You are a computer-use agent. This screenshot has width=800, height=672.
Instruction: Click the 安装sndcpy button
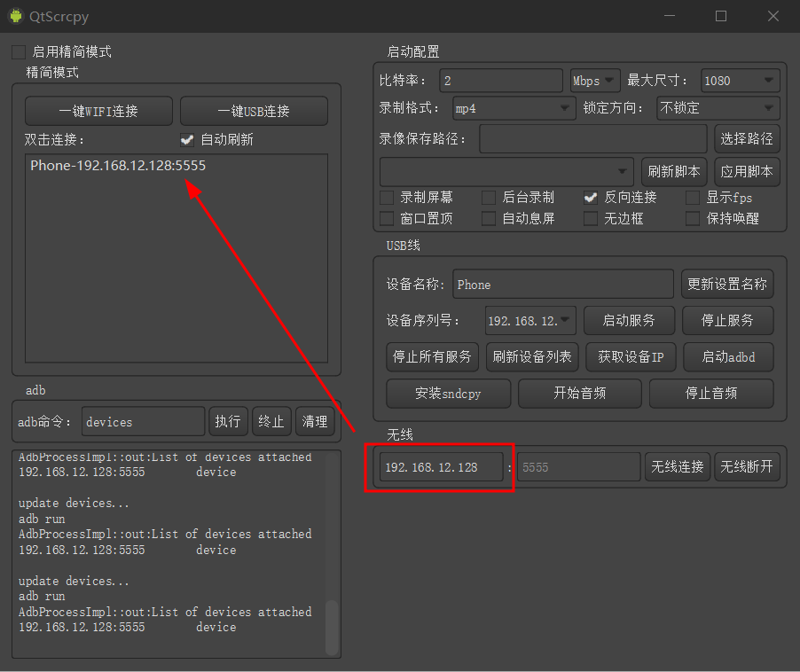click(449, 394)
